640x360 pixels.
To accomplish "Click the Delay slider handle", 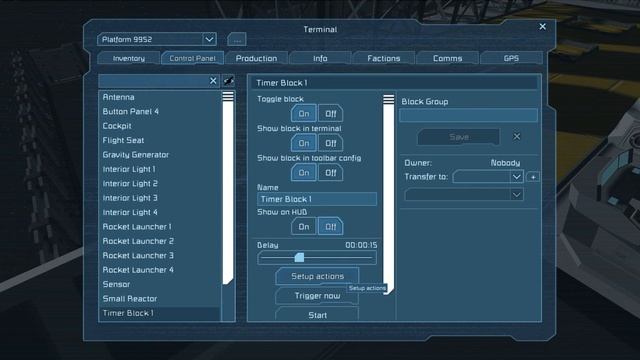I will [300, 257].
